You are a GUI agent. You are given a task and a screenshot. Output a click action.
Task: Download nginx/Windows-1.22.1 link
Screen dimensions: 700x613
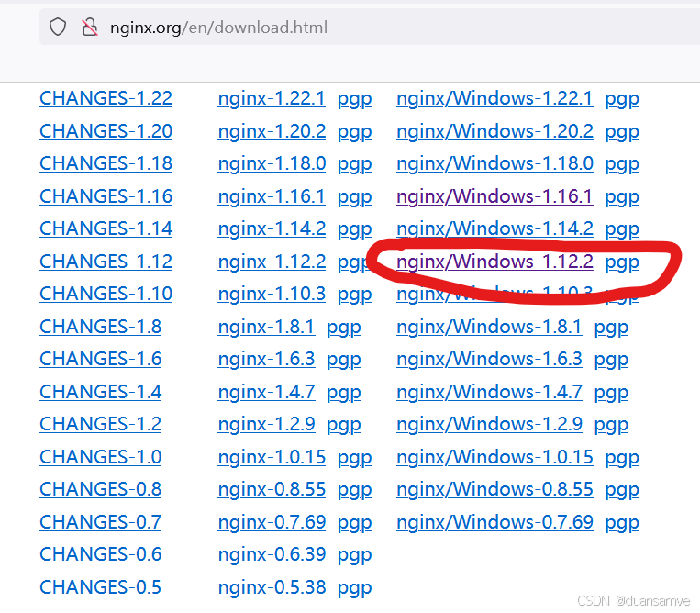494,99
